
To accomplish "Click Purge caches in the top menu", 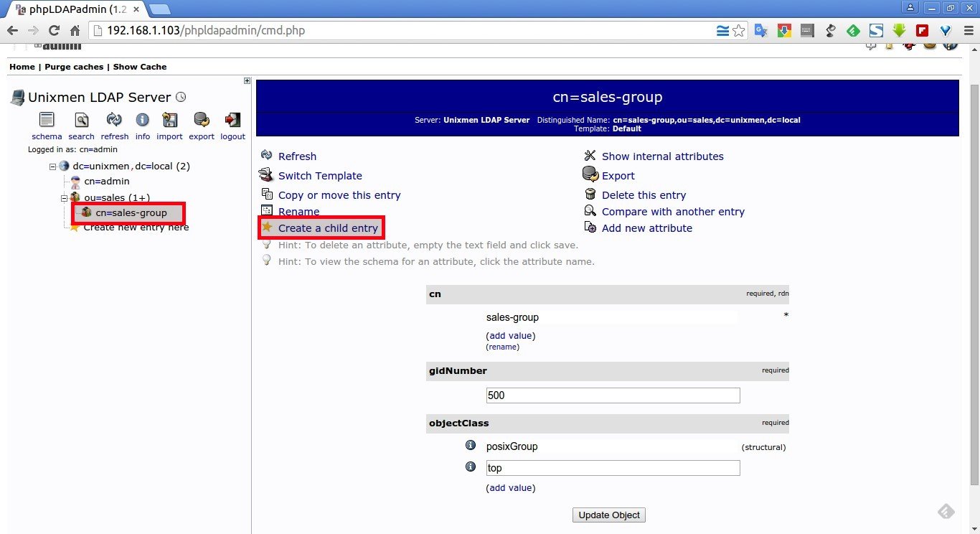I will click(74, 67).
